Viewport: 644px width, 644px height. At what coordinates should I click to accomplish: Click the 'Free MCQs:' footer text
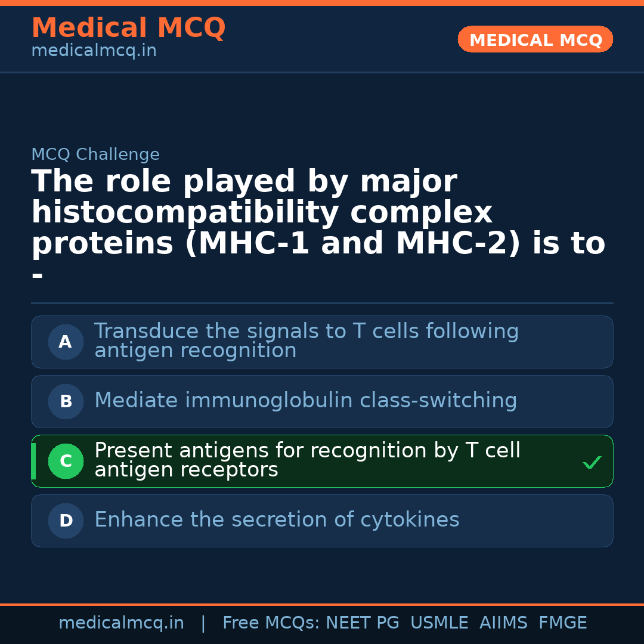pyautogui.click(x=270, y=623)
